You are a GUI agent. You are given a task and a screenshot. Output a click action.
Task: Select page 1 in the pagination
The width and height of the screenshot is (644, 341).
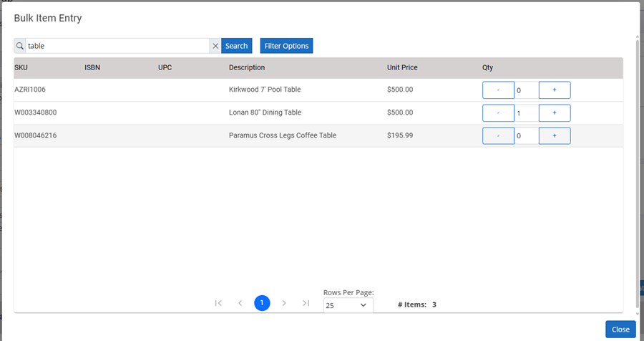[262, 303]
